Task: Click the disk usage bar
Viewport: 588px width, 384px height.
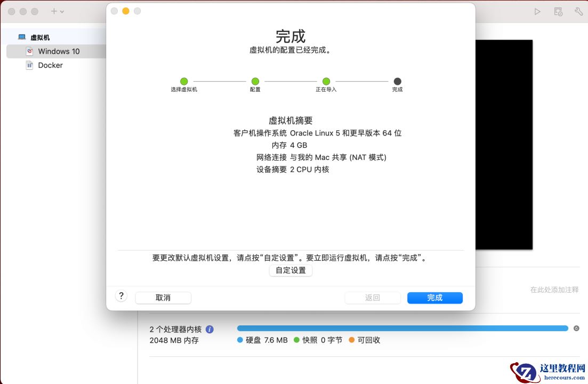Action: (x=402, y=328)
